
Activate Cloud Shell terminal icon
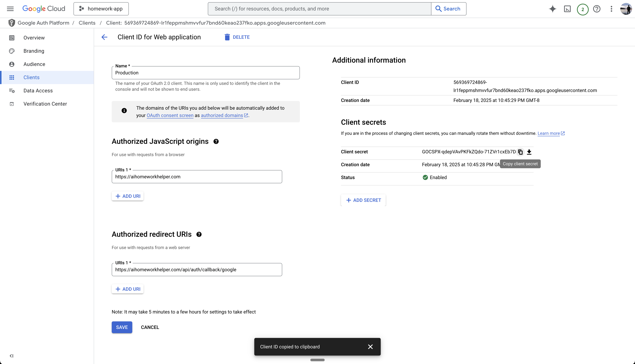(x=567, y=9)
